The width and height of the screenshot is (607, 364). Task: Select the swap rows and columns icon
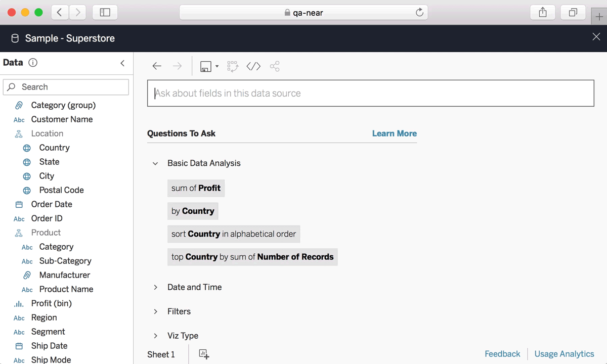[x=232, y=66]
